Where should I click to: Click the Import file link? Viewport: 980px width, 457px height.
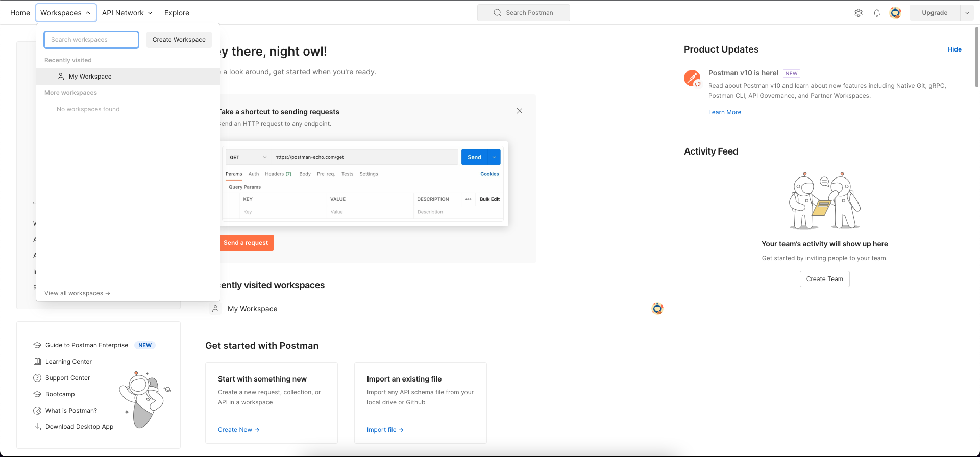click(x=385, y=430)
